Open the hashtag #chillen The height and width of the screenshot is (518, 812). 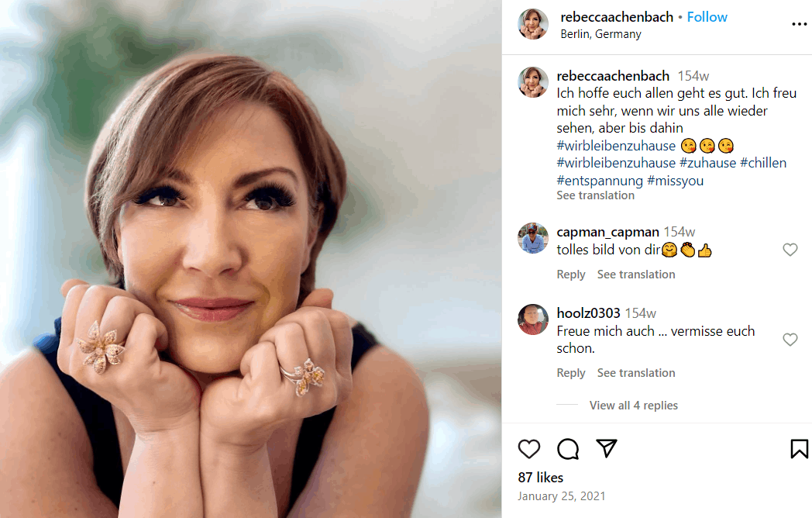764,162
